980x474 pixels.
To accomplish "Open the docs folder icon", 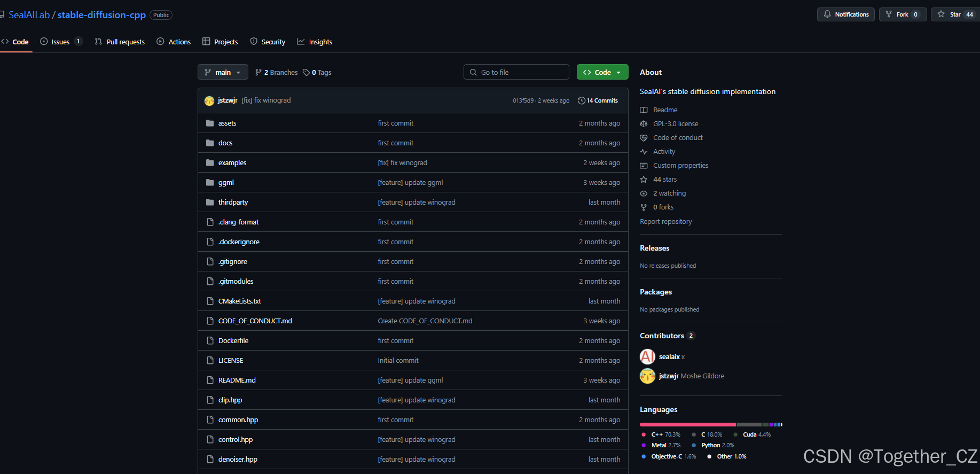I will coord(210,143).
